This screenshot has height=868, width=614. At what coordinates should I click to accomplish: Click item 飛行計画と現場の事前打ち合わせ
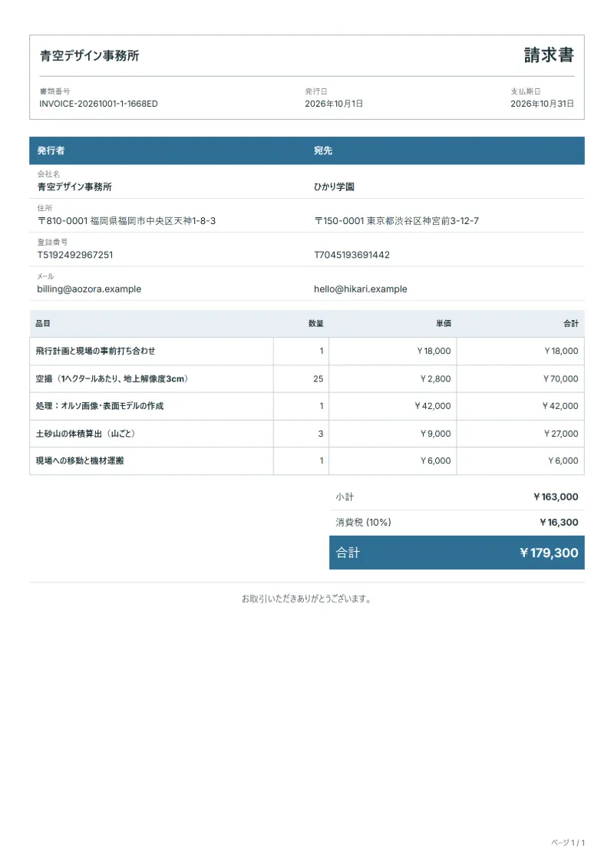coord(96,351)
